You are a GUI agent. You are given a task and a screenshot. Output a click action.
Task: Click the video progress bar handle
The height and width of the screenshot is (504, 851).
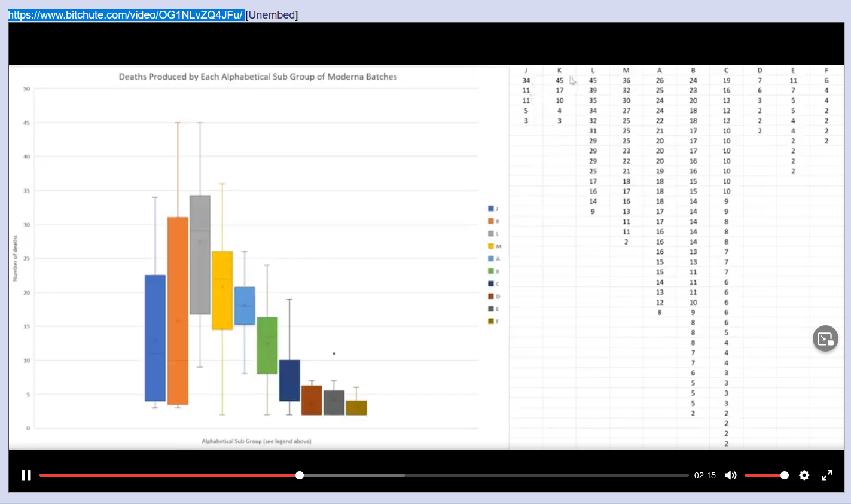pyautogui.click(x=300, y=475)
